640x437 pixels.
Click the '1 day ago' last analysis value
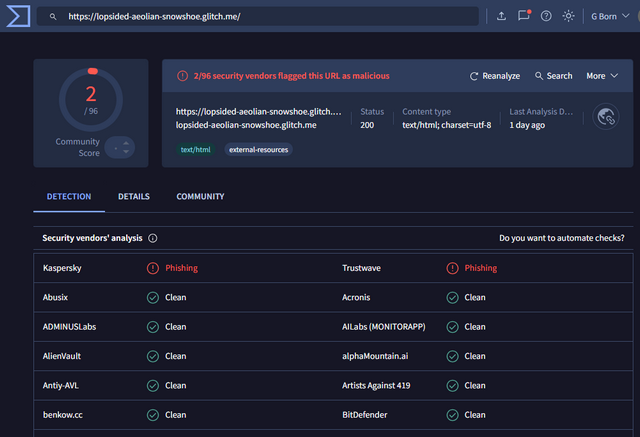point(527,125)
